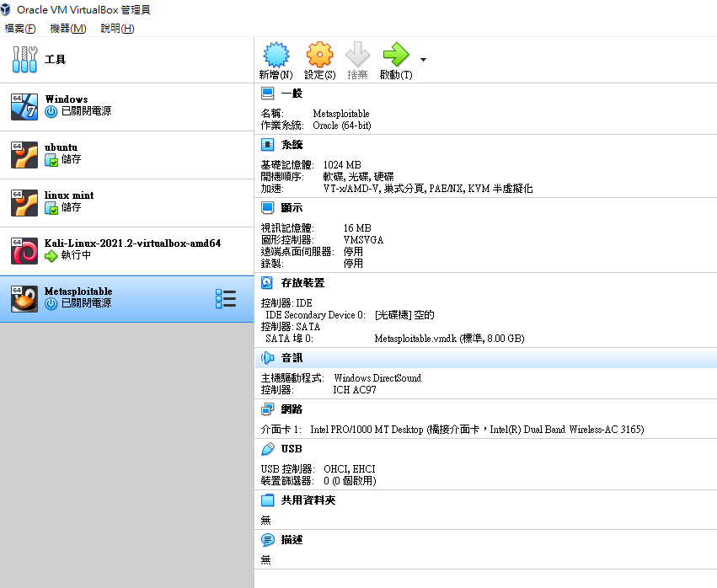Click the Kali Linux Debian swirl icon
The image size is (717, 588).
click(24, 251)
